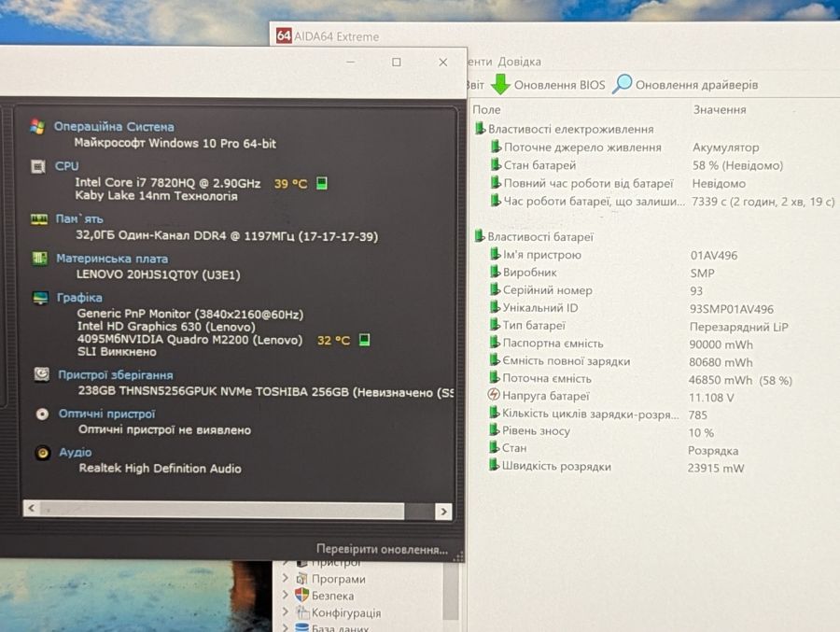840x632 pixels.
Task: Click the CPU chip icon in Speccy
Action: pyautogui.click(x=38, y=167)
